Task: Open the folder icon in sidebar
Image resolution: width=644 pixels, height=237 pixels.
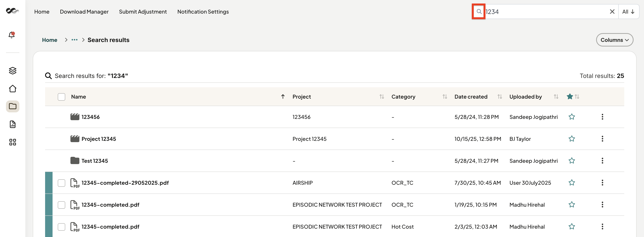Action: coord(12,107)
